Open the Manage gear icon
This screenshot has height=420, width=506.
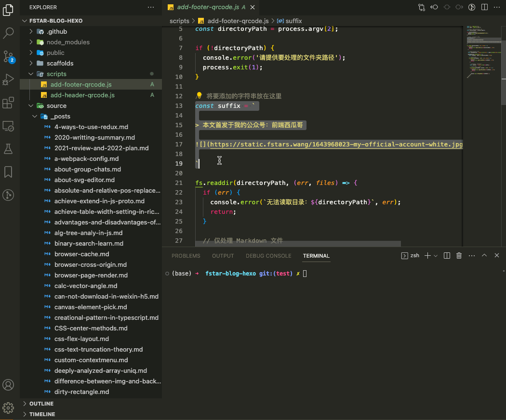(8, 407)
